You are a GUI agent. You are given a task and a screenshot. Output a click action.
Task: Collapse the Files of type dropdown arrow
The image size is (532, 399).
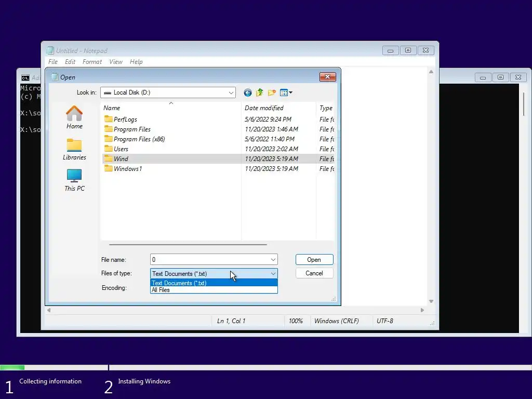[x=273, y=273]
